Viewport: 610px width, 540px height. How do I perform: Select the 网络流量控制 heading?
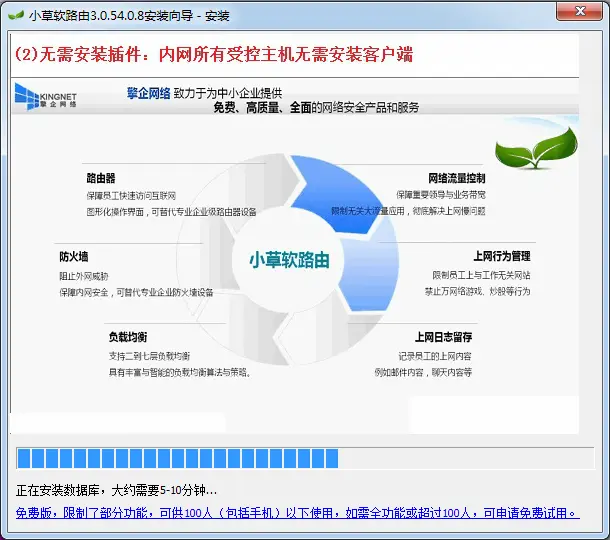pyautogui.click(x=457, y=178)
